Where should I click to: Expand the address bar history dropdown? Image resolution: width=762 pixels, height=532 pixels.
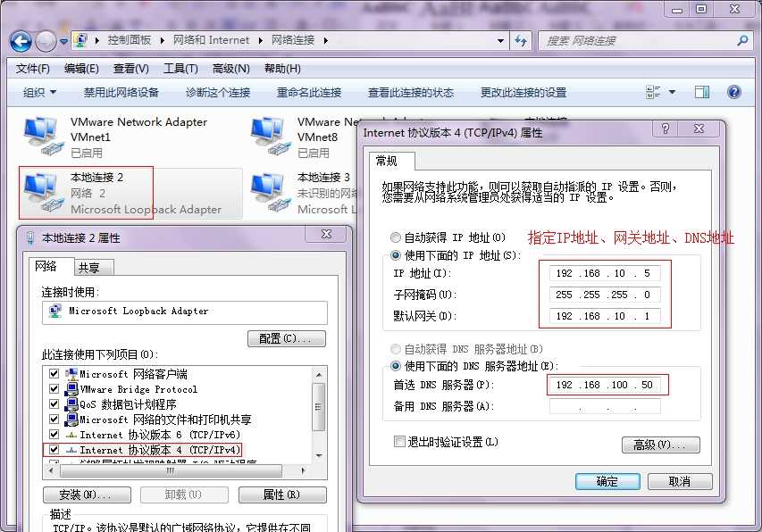coord(500,41)
